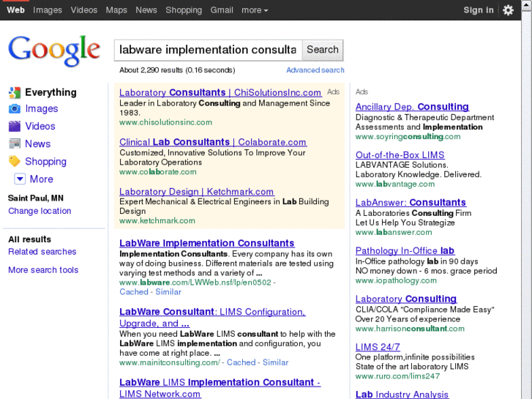Image resolution: width=532 pixels, height=399 pixels.
Task: Open More search tools
Action: (x=43, y=270)
